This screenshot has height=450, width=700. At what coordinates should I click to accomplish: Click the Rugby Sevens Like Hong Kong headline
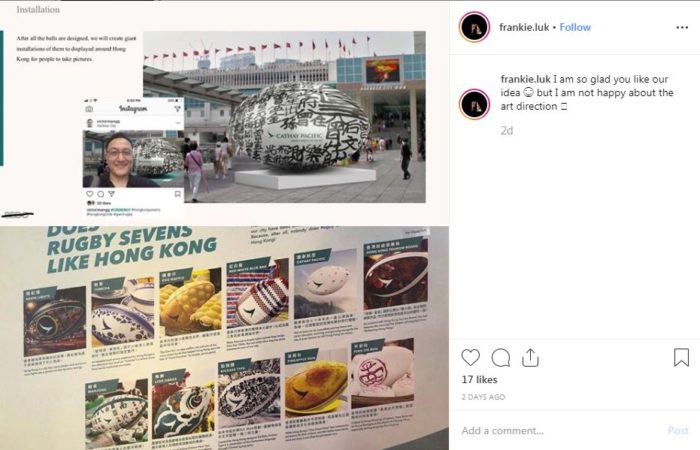pos(131,249)
